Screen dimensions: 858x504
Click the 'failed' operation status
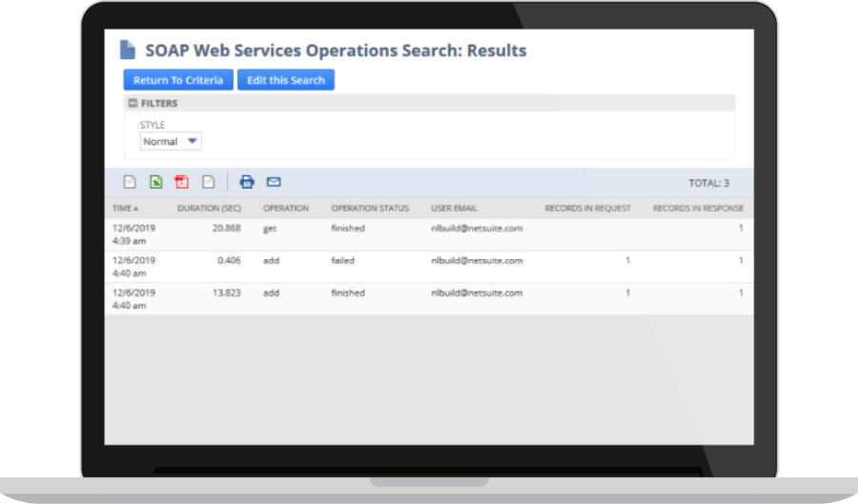point(342,260)
